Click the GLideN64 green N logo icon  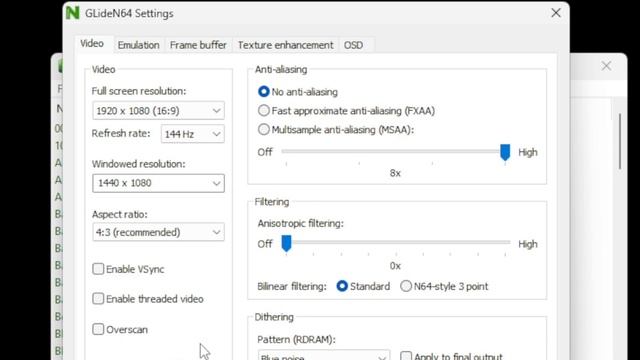point(73,13)
